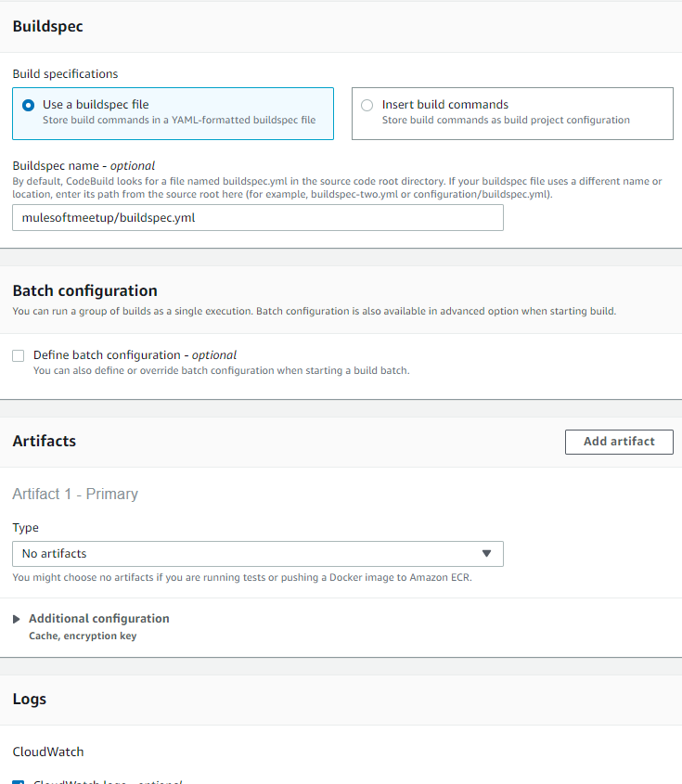Click the buildspec file card description text
This screenshot has height=784, width=682.
pyautogui.click(x=178, y=121)
